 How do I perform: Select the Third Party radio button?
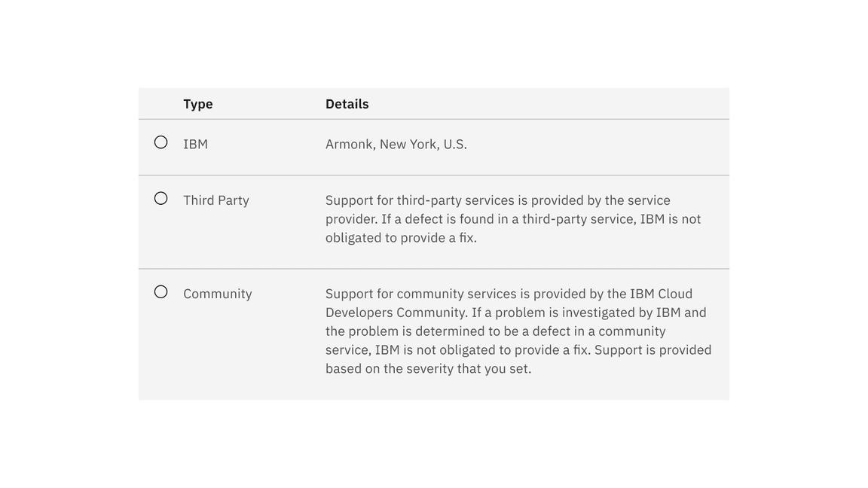click(x=160, y=198)
